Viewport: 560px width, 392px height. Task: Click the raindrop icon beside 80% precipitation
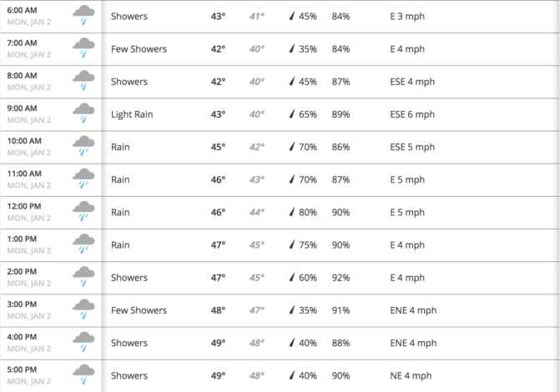[293, 213]
